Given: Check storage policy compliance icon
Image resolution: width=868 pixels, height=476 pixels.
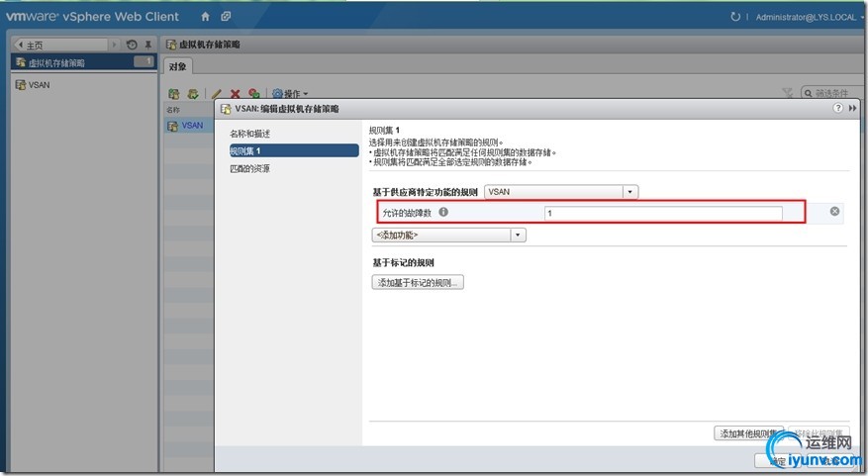Looking at the screenshot, I should (193, 94).
